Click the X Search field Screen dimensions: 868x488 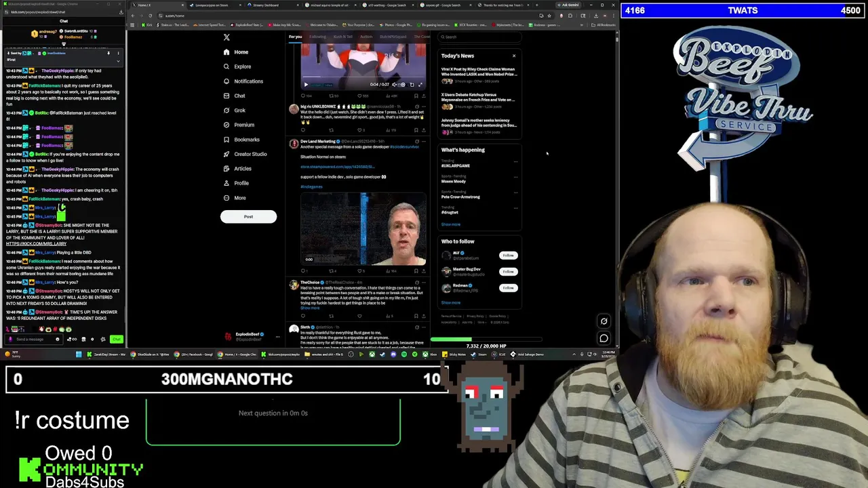(x=479, y=37)
